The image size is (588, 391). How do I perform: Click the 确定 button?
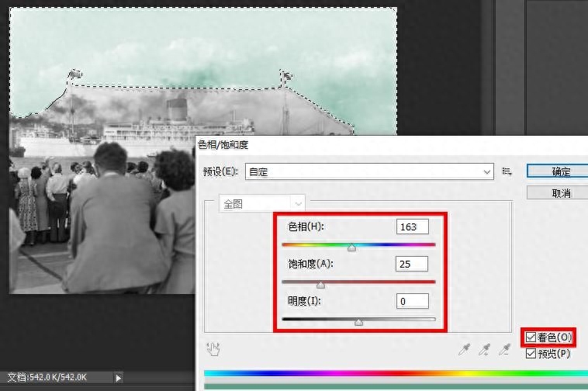(x=559, y=171)
